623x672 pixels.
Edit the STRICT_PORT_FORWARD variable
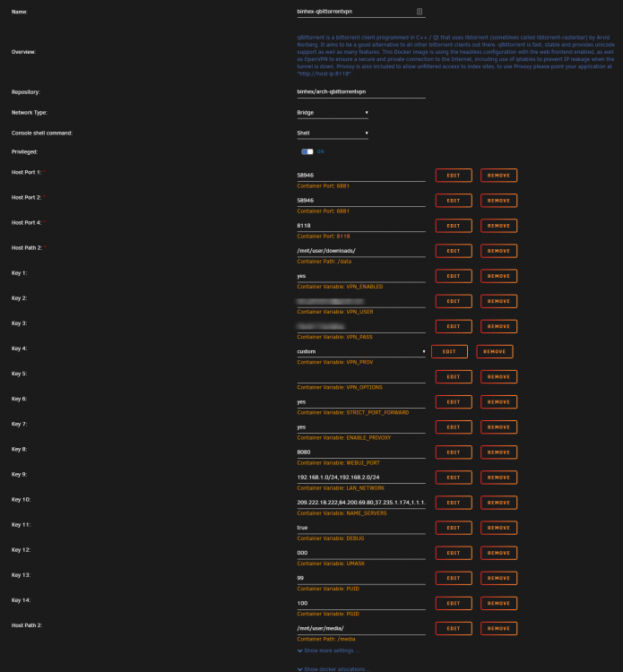[454, 402]
